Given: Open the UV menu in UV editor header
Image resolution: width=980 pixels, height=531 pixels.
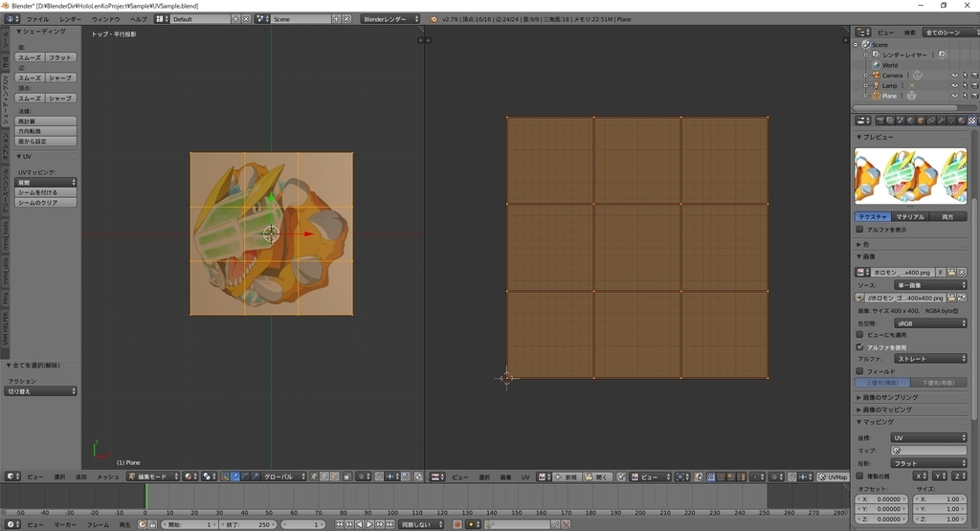Looking at the screenshot, I should [525, 476].
